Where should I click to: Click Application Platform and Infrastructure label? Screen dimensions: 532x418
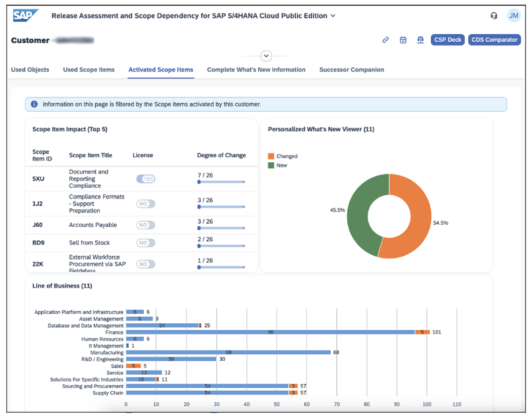tap(79, 312)
